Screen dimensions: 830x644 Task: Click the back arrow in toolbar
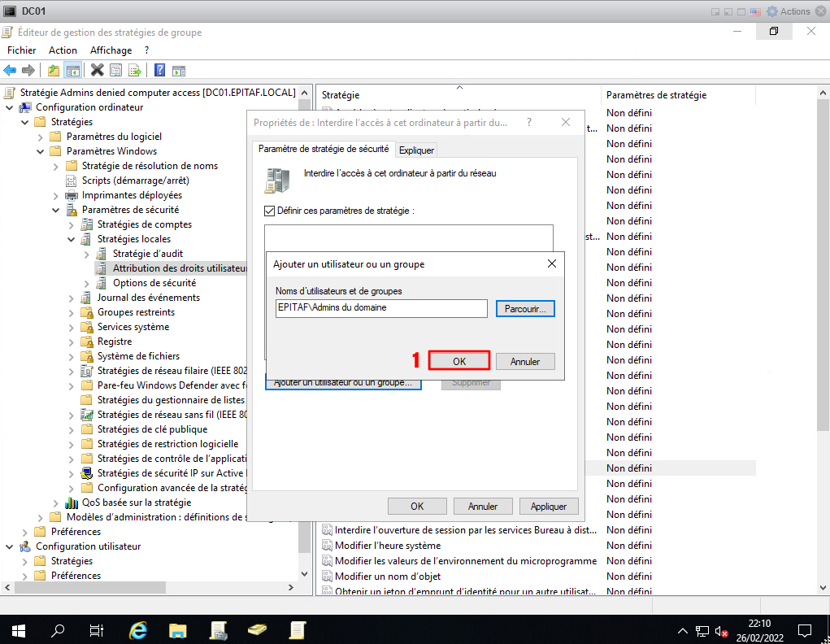pyautogui.click(x=10, y=70)
